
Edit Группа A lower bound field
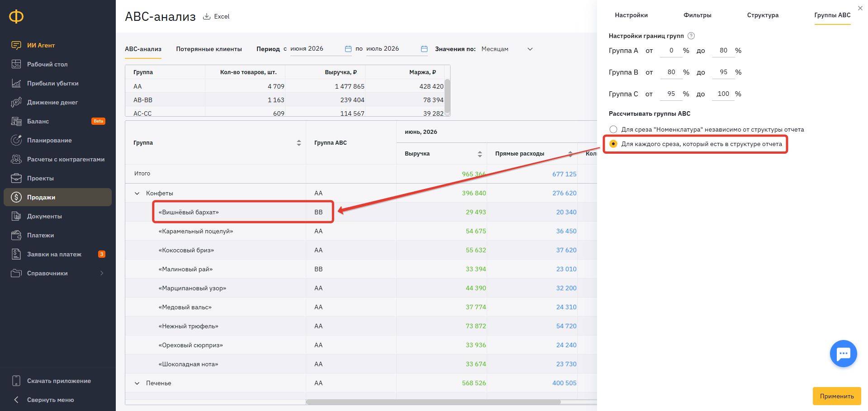tap(671, 51)
